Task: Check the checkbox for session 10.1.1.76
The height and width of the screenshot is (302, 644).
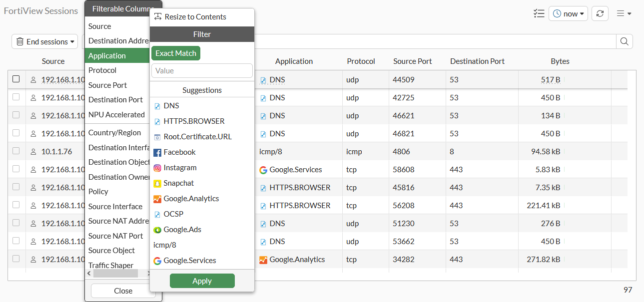Action: coord(15,151)
